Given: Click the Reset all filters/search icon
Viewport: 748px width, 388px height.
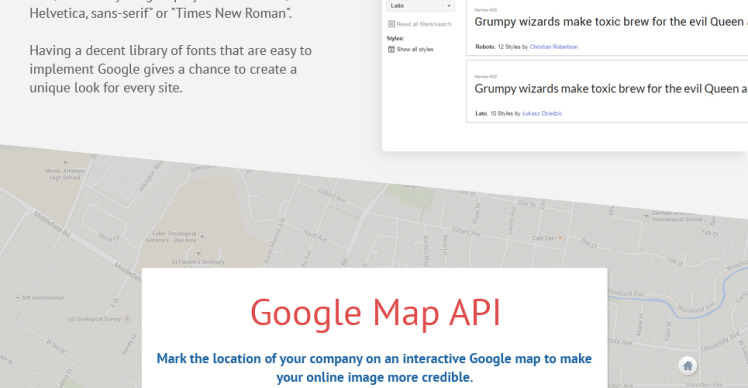Looking at the screenshot, I should click(x=392, y=24).
